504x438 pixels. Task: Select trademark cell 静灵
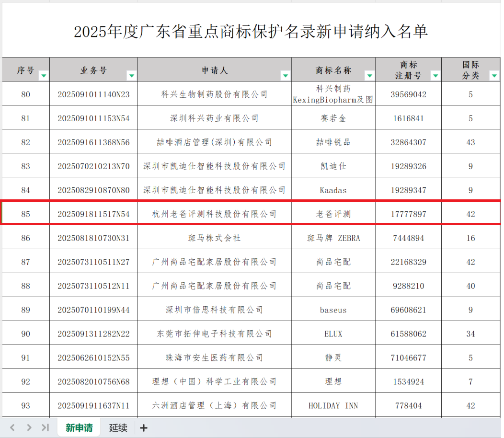333,357
